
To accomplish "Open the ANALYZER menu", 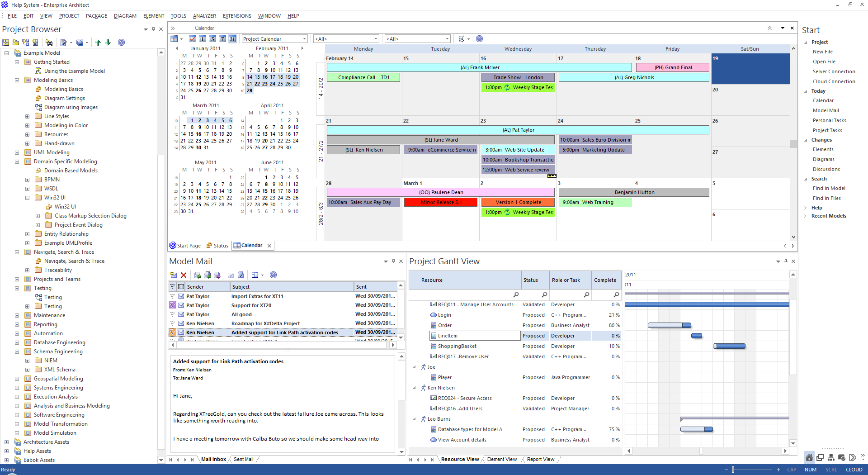I will [204, 16].
